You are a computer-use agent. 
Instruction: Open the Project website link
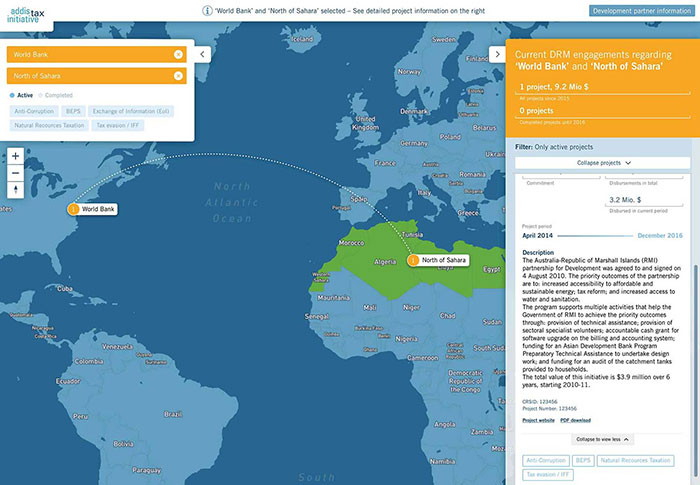click(x=538, y=420)
